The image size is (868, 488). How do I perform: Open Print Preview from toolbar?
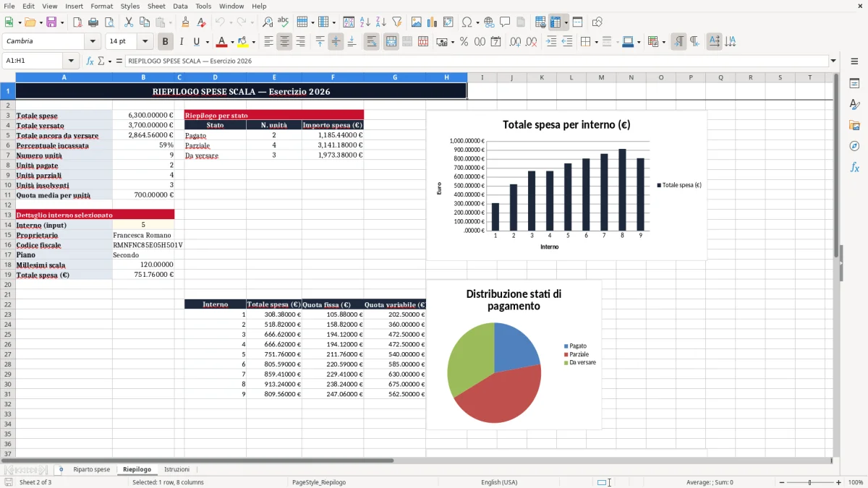(109, 22)
